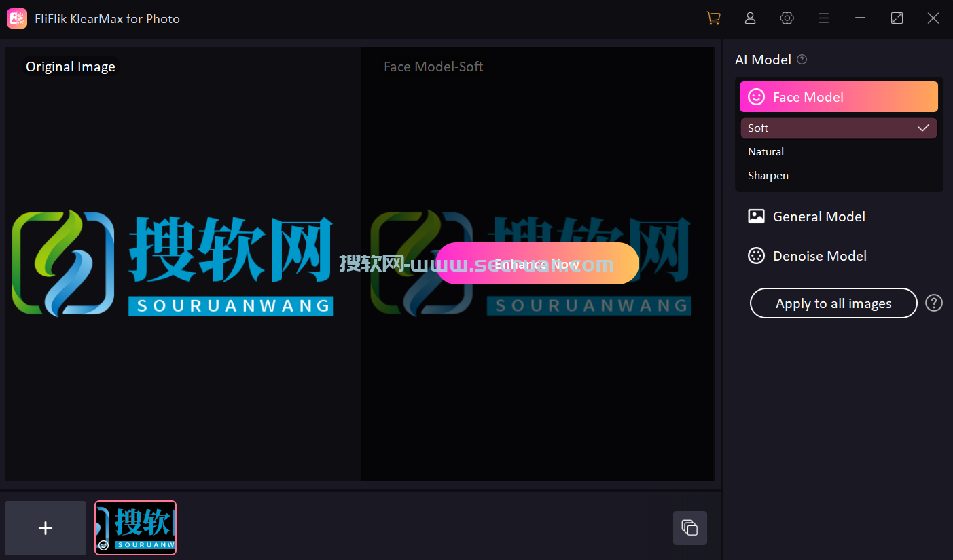Viewport: 953px width, 560px height.
Task: Click the Denoise Model dotted circle icon
Action: (x=756, y=256)
